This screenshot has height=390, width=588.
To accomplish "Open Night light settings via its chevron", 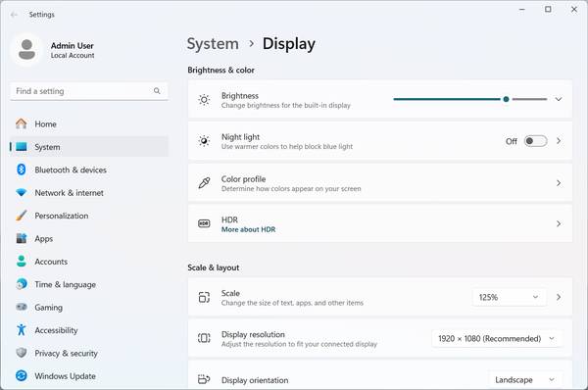I will pyautogui.click(x=559, y=141).
